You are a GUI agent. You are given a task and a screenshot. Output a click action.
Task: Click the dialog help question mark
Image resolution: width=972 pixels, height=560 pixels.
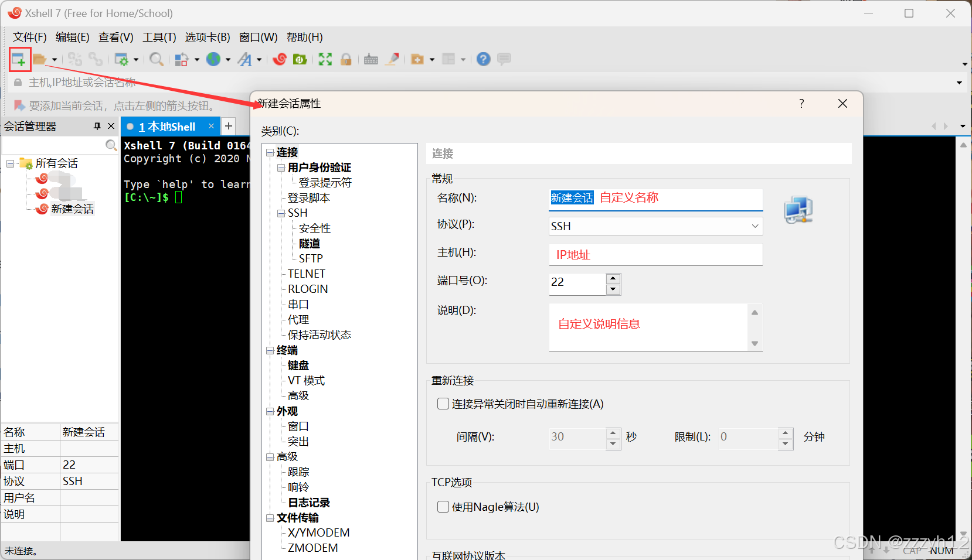[x=801, y=104]
